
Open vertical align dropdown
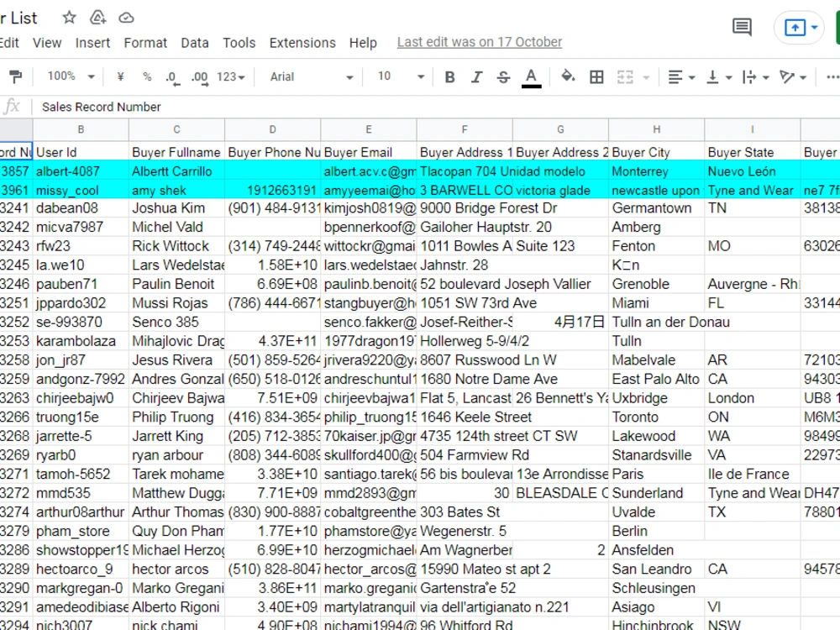click(720, 77)
